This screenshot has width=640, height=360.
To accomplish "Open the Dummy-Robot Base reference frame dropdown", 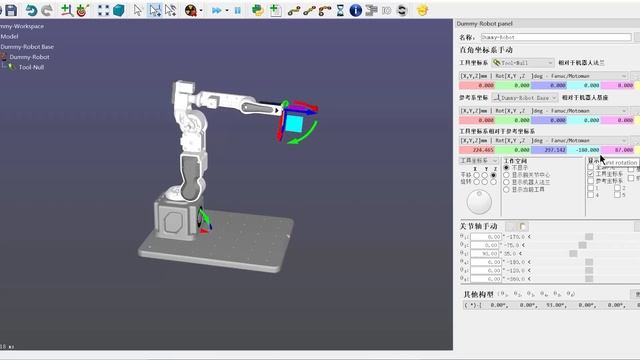I will tap(525, 98).
